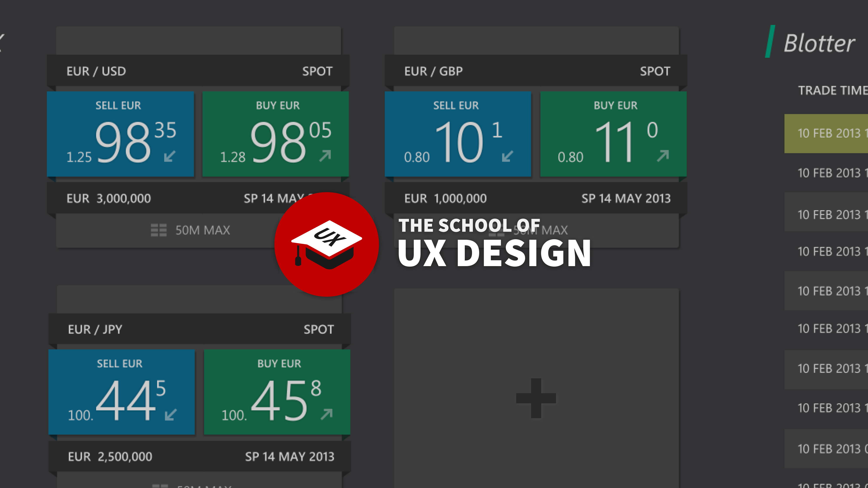The image size is (868, 488).
Task: Edit the EUR 2,500,000 notional amount field
Action: coord(110,457)
